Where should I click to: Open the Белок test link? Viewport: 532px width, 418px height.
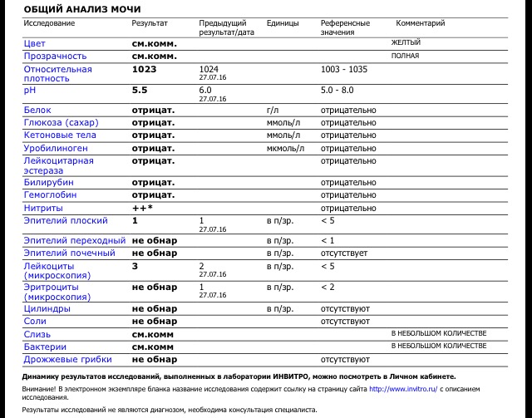(x=37, y=111)
